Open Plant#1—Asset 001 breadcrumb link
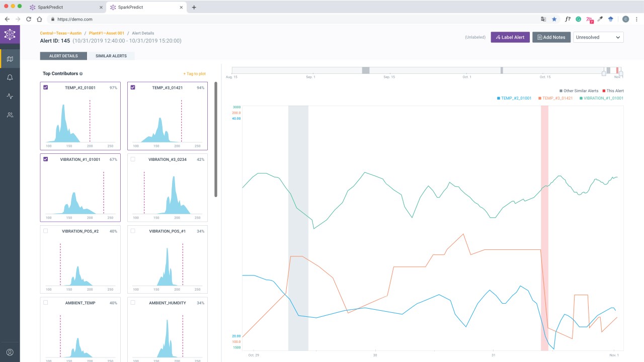Screen dimensions: 644x362 107,33
